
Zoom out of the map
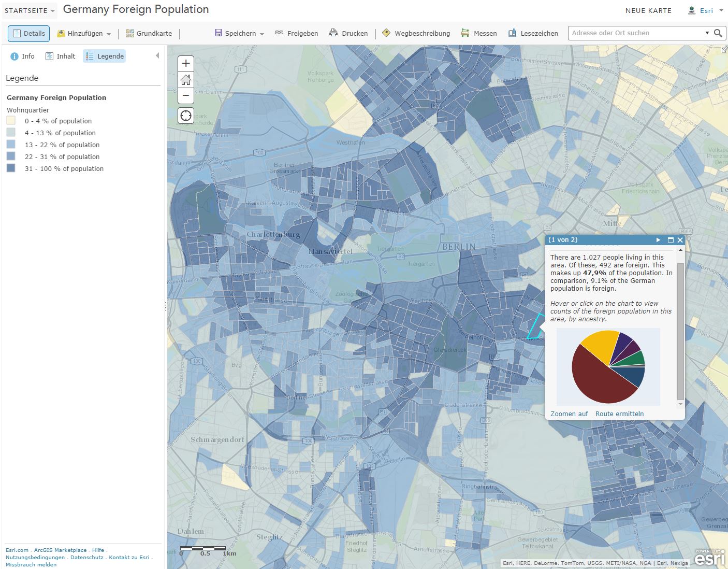[186, 95]
